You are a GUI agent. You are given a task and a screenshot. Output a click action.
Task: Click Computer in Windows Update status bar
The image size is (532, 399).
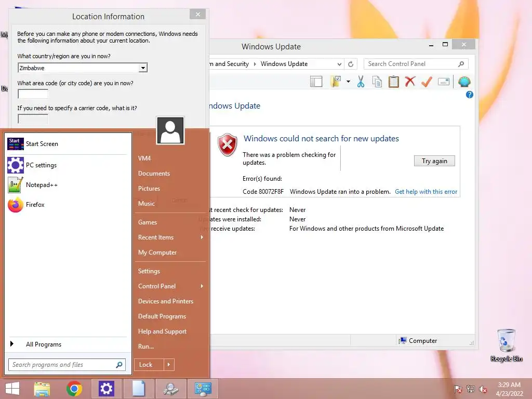point(418,341)
